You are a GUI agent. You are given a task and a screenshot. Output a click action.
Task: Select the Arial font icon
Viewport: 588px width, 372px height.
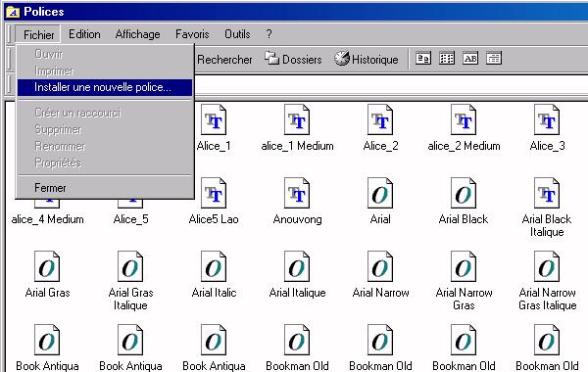(x=380, y=193)
